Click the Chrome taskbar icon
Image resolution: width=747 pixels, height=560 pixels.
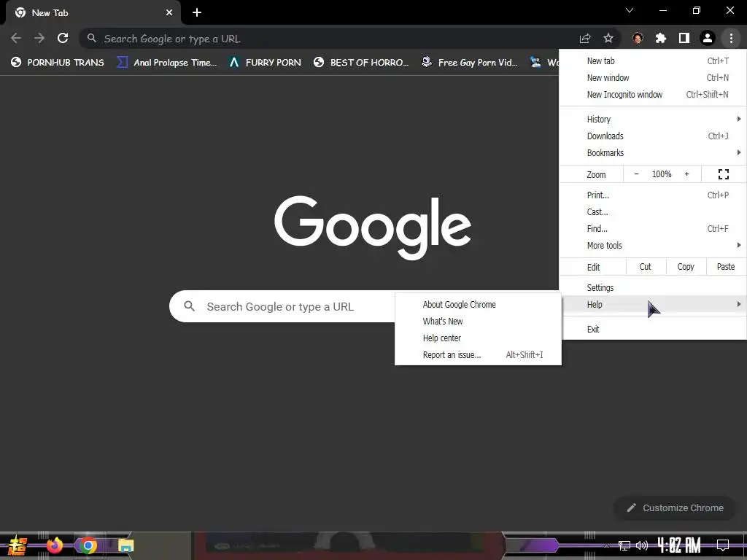pyautogui.click(x=88, y=545)
